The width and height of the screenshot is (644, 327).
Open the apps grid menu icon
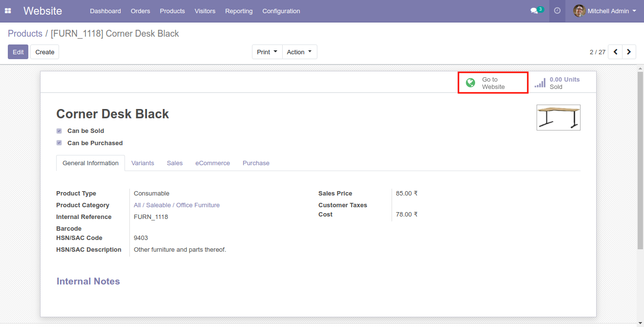tap(8, 11)
